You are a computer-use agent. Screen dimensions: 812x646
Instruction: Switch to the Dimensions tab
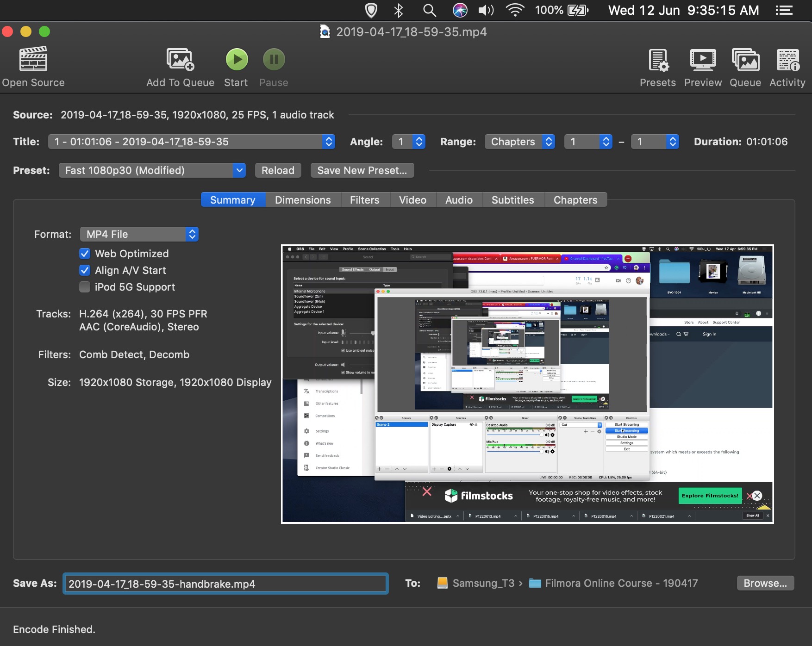click(303, 200)
